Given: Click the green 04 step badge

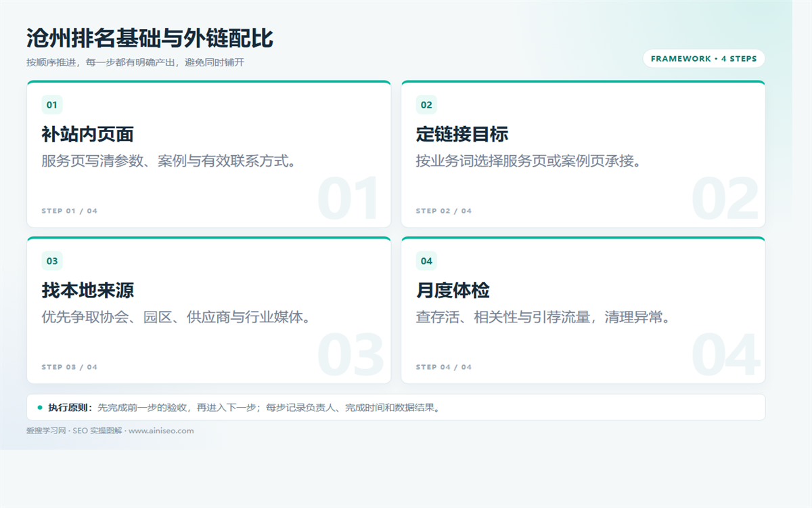Looking at the screenshot, I should click(426, 261).
